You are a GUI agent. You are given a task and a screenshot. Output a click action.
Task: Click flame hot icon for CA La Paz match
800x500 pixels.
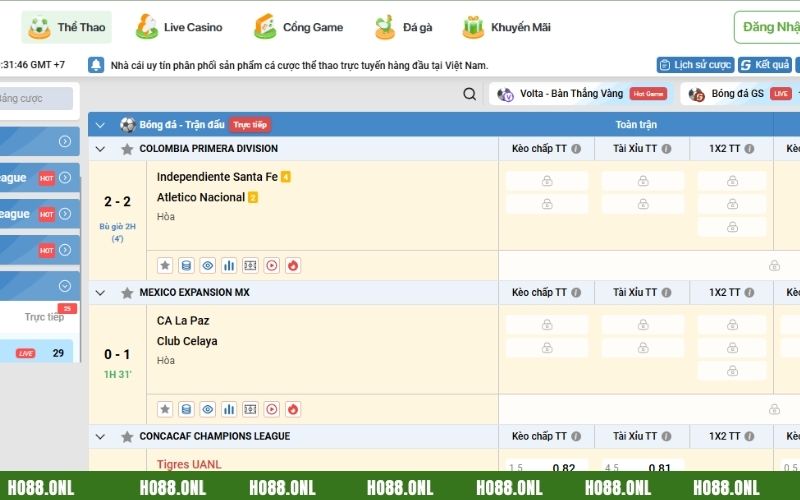pos(293,409)
